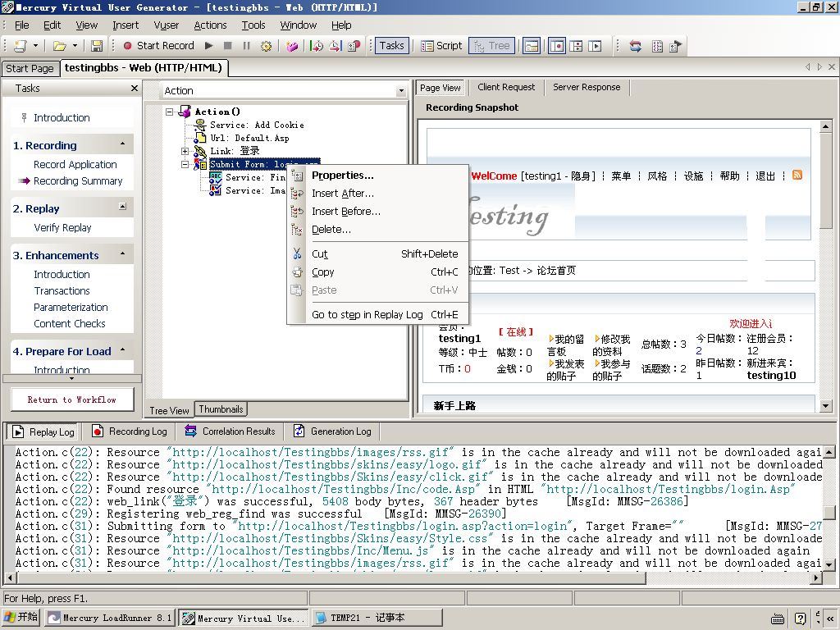Close the Tasks pane
Screen dimensions: 840x630
134,89
